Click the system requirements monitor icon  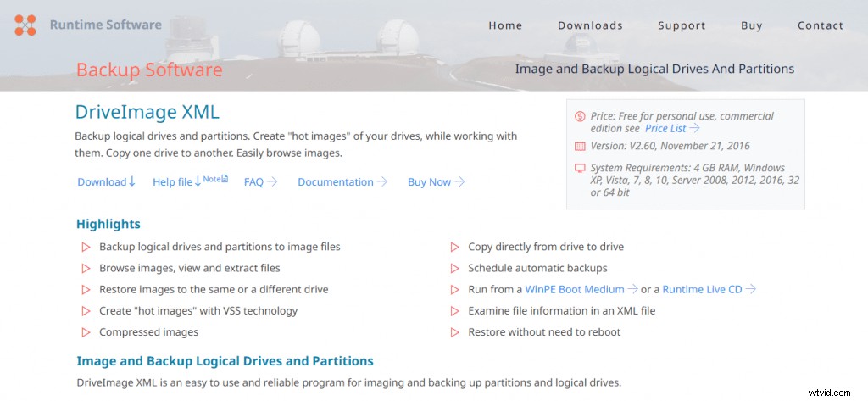(580, 168)
